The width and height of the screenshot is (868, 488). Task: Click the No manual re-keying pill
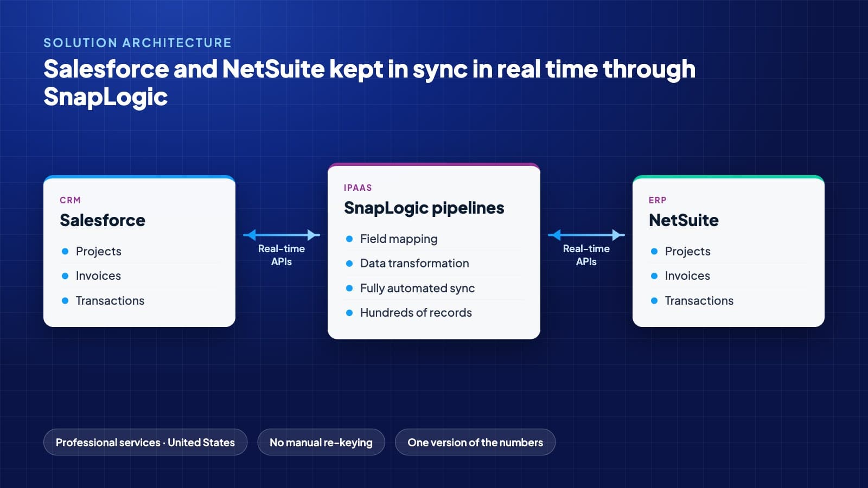click(x=321, y=442)
